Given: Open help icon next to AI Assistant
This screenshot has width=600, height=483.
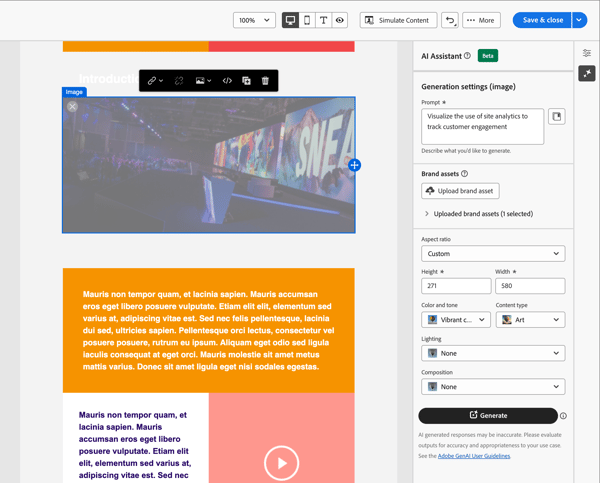Looking at the screenshot, I should pyautogui.click(x=467, y=56).
